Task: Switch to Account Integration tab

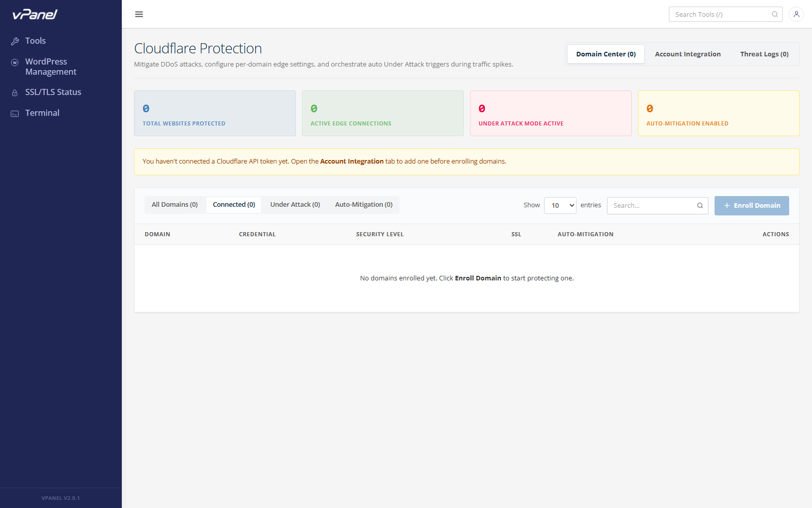Action: pyautogui.click(x=688, y=54)
